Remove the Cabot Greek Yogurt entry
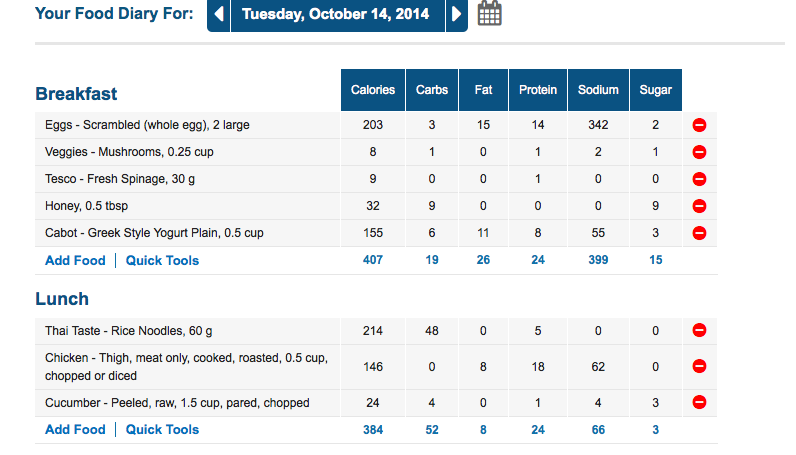This screenshot has height=455, width=796. coord(700,233)
